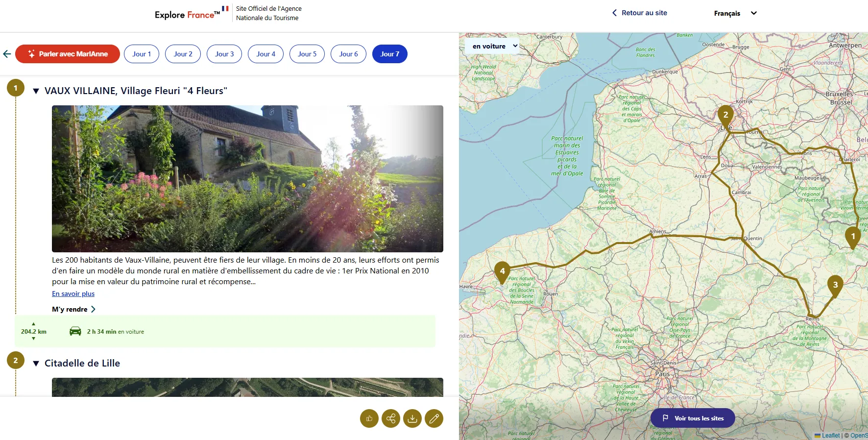Image resolution: width=868 pixels, height=440 pixels.
Task: Select map marker number 2 near Lille
Action: 725,116
